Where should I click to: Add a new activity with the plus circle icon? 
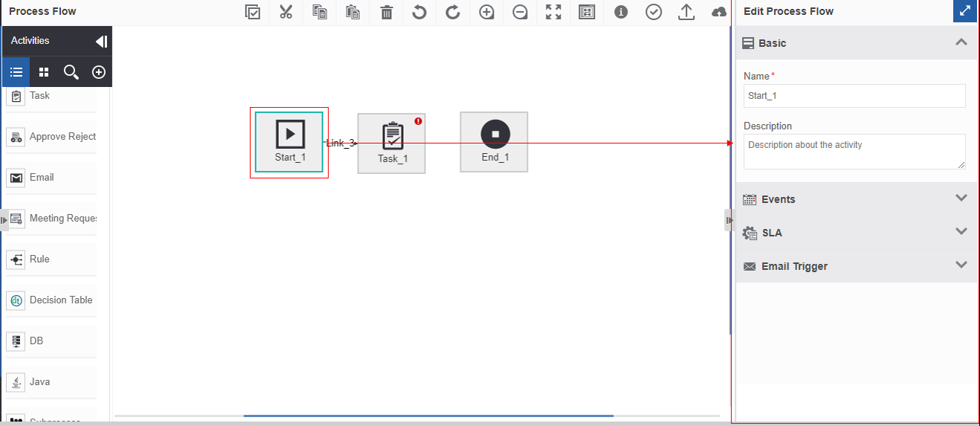[99, 72]
